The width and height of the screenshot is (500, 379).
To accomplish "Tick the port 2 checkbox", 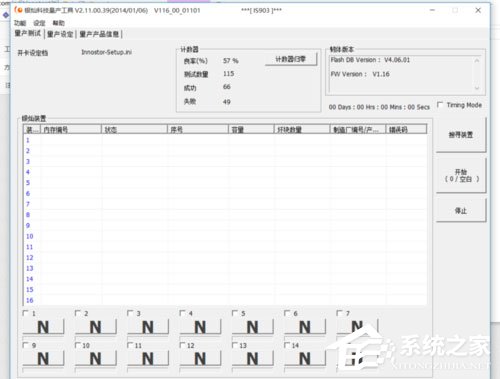I will click(x=78, y=313).
